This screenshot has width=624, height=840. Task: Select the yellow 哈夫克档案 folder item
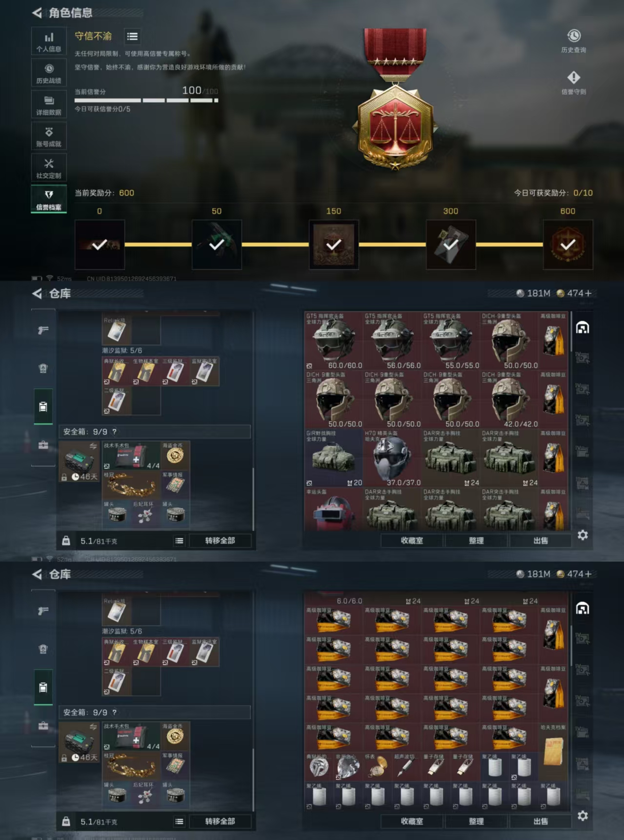pyautogui.click(x=553, y=751)
